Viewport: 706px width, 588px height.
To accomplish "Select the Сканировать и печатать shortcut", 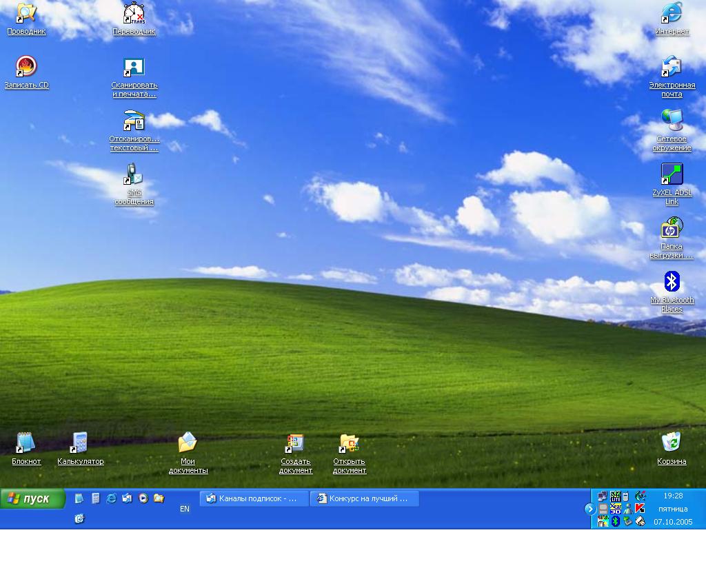I will click(x=134, y=77).
